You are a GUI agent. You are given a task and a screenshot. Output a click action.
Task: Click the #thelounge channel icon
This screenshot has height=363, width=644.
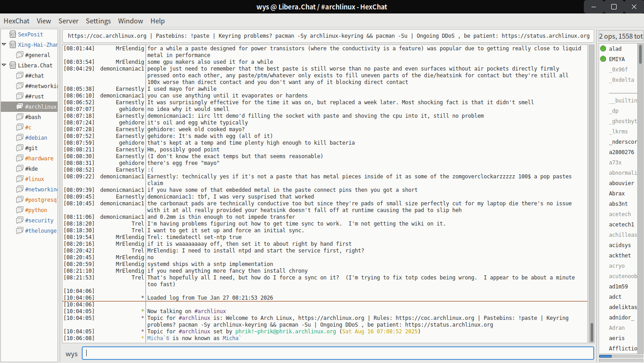tap(20, 230)
